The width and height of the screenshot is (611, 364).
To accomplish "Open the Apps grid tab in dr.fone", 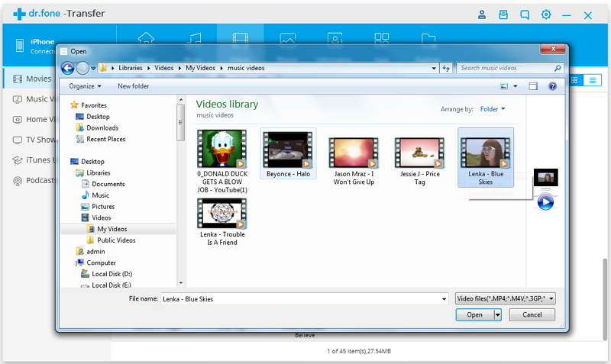I will pyautogui.click(x=381, y=37).
